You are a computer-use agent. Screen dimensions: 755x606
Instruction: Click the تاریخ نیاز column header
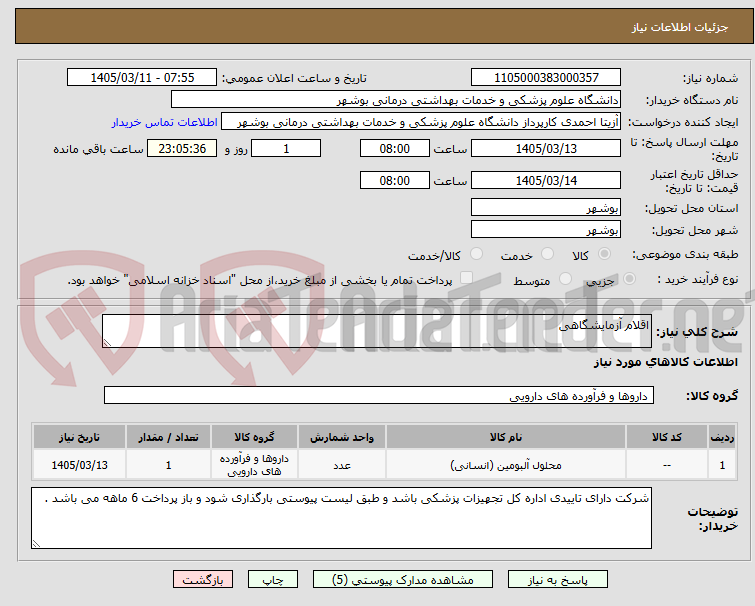pos(79,437)
